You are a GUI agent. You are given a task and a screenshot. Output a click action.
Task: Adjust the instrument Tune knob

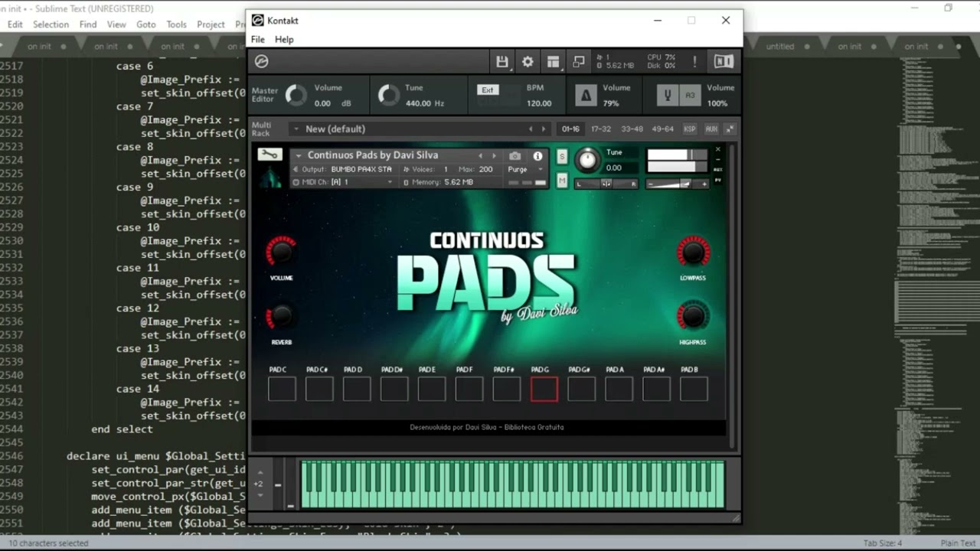pos(587,159)
